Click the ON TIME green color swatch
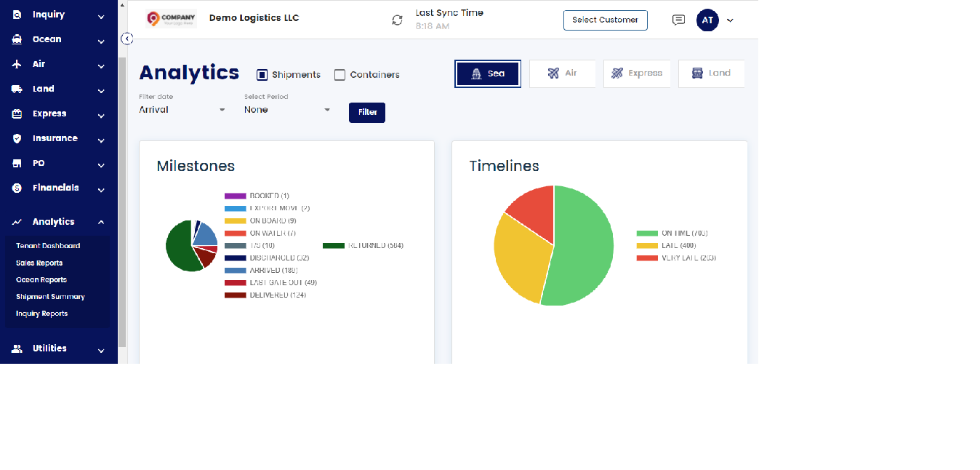The width and height of the screenshot is (980, 470). pyautogui.click(x=648, y=233)
